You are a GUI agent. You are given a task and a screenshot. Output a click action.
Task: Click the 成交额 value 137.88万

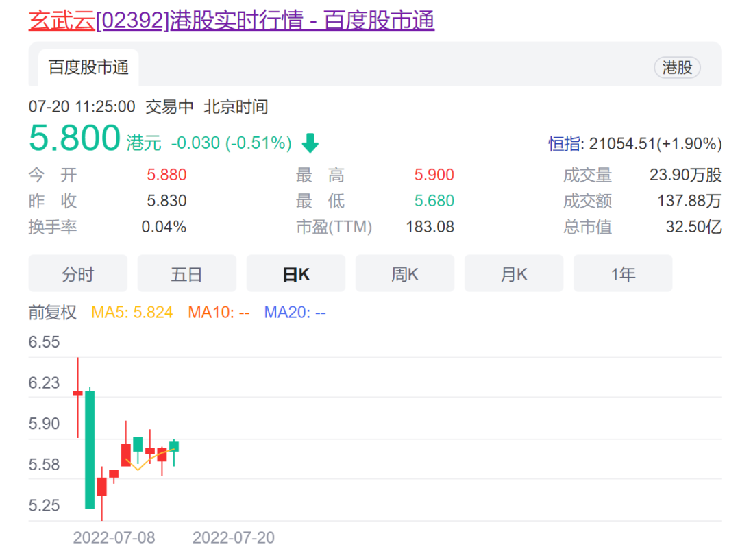(x=689, y=201)
